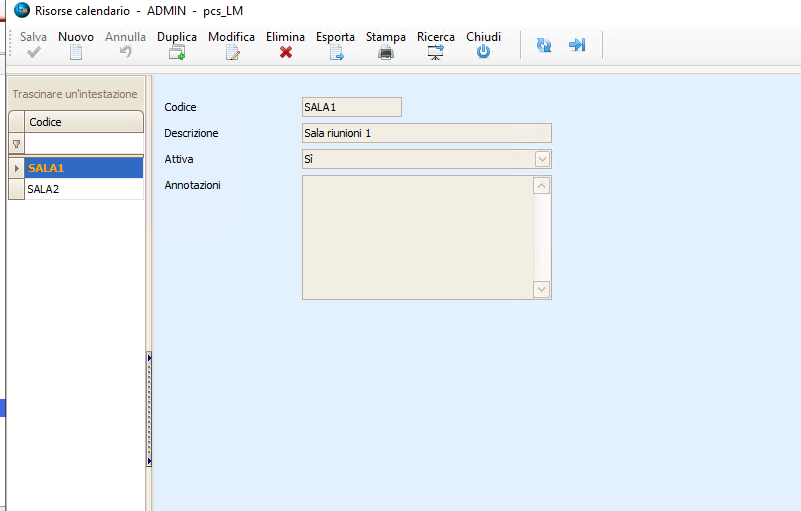Image resolution: width=801 pixels, height=511 pixels.
Task: Click the refresh arrows icon
Action: click(544, 45)
